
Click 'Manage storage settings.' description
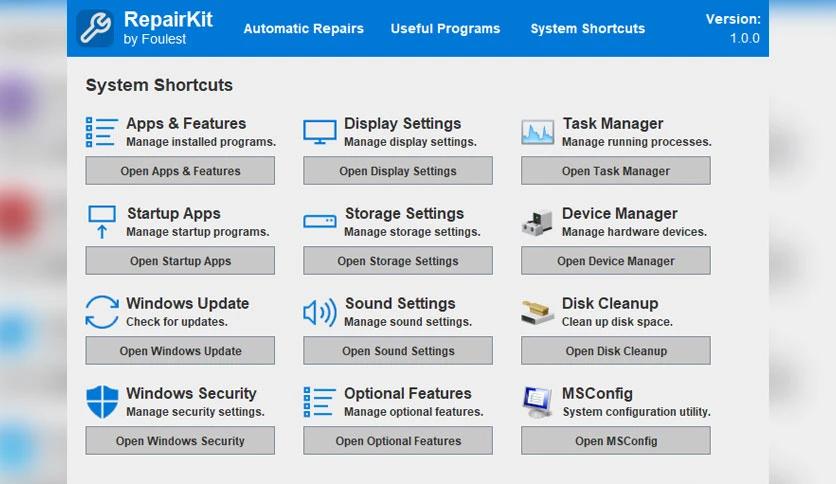tap(412, 232)
